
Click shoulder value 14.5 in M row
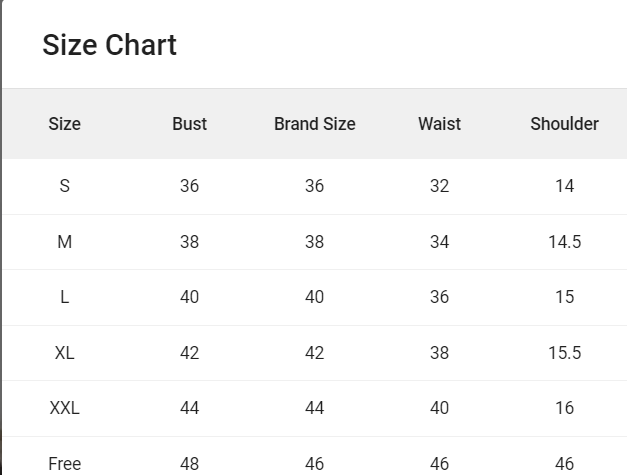point(564,242)
